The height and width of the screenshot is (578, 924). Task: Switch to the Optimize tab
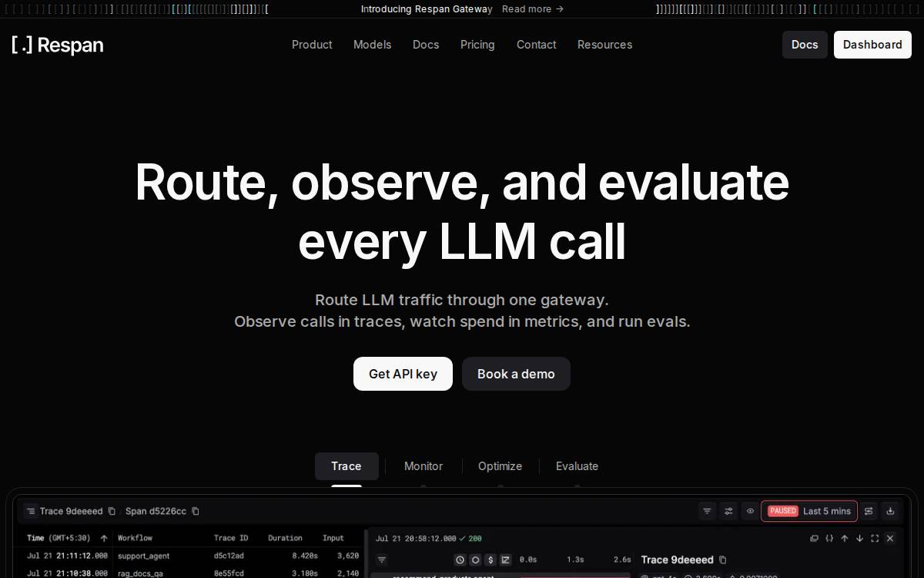[x=500, y=466]
